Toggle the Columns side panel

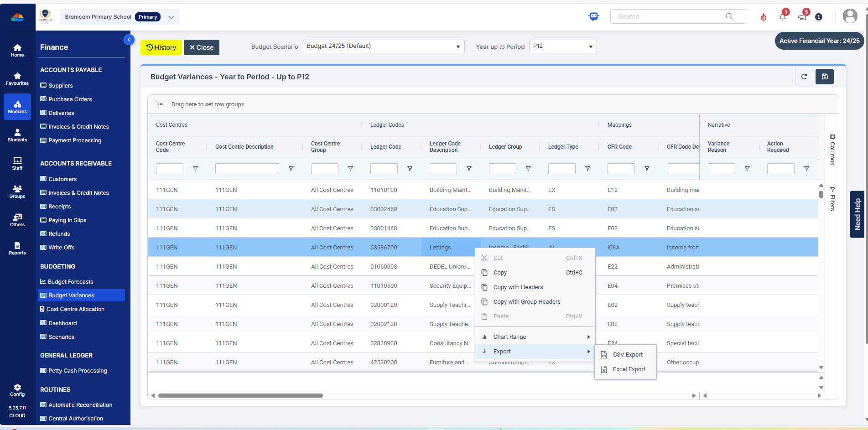(832, 150)
